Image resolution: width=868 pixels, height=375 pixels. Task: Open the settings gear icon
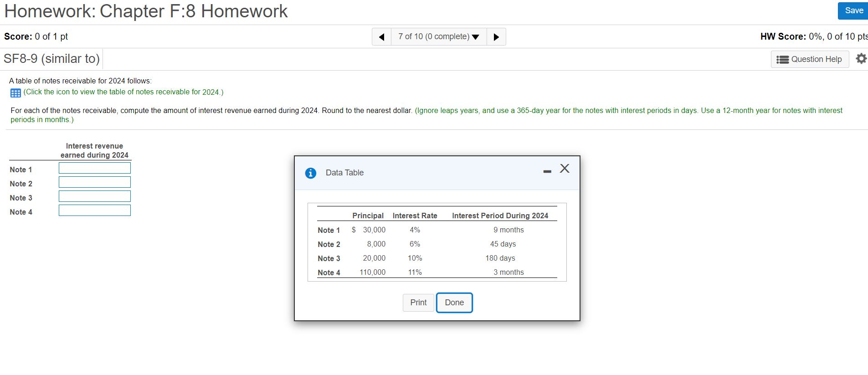[x=861, y=59]
